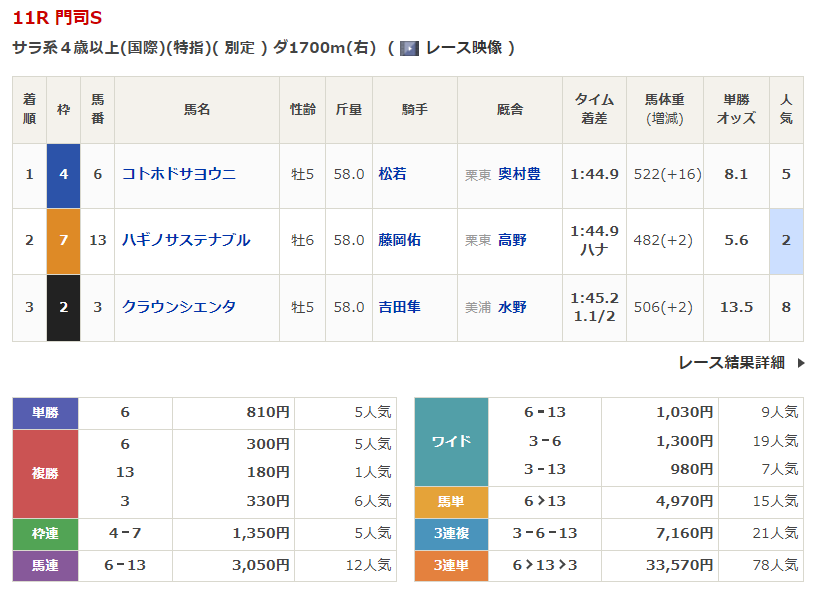Click the 11R 門司S race title

click(57, 18)
